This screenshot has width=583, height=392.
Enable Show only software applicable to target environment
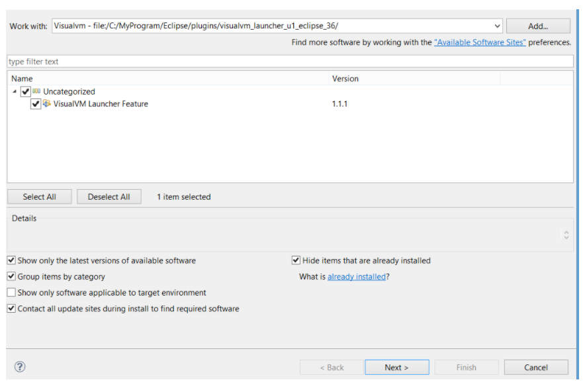pos(11,292)
